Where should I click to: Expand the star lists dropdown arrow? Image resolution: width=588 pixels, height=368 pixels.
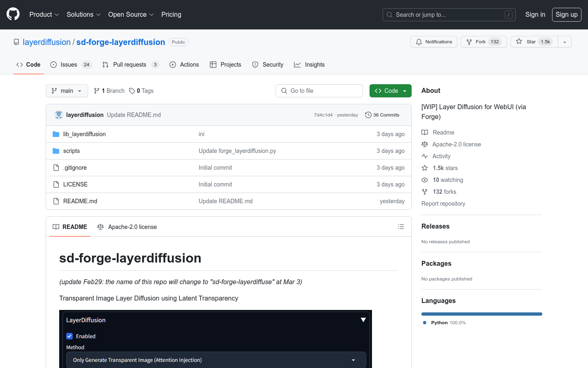(565, 42)
